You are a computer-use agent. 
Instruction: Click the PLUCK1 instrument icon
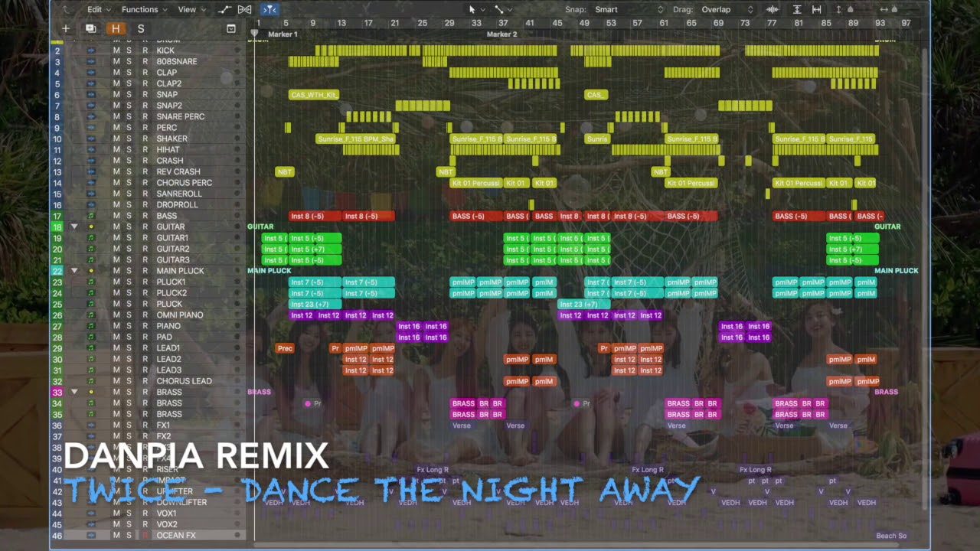[x=91, y=282]
